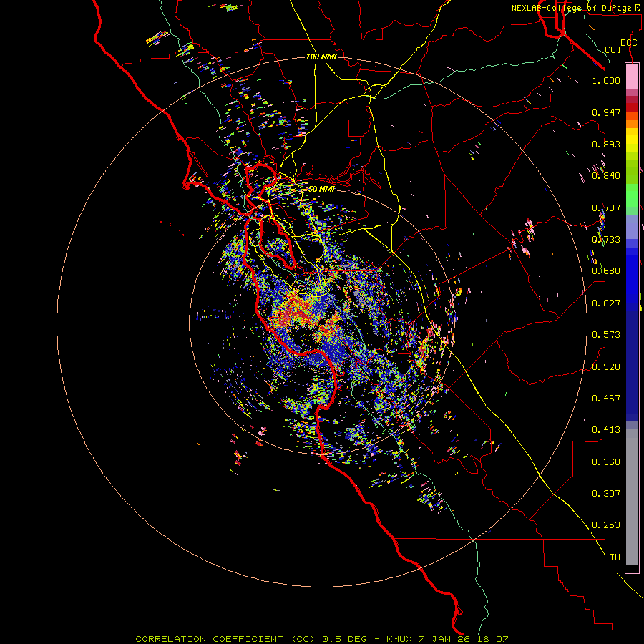This screenshot has height=644, width=644.
Task: Click the KMUX station identifier in the caption
Action: [x=399, y=639]
